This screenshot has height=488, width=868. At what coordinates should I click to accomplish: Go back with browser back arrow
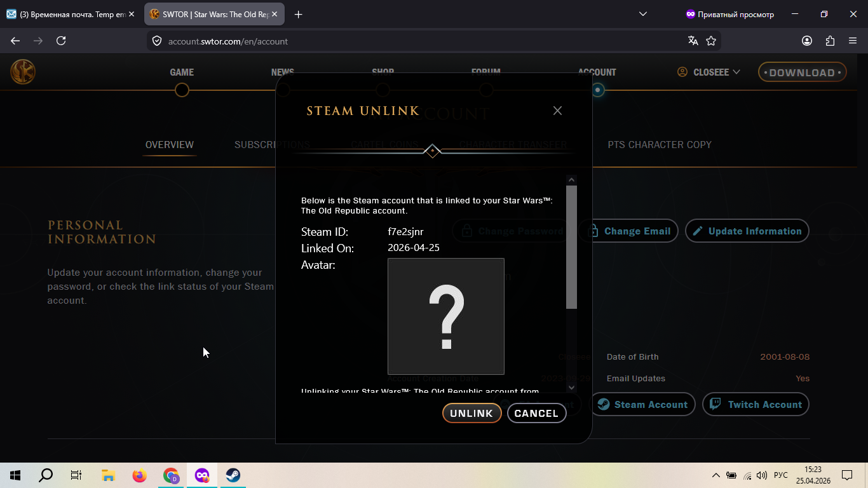tap(15, 41)
